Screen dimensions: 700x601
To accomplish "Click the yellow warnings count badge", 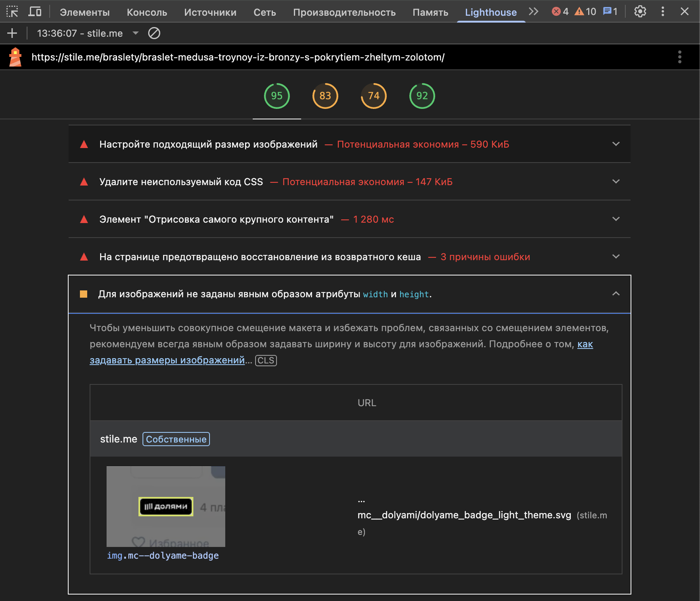I will tap(585, 12).
